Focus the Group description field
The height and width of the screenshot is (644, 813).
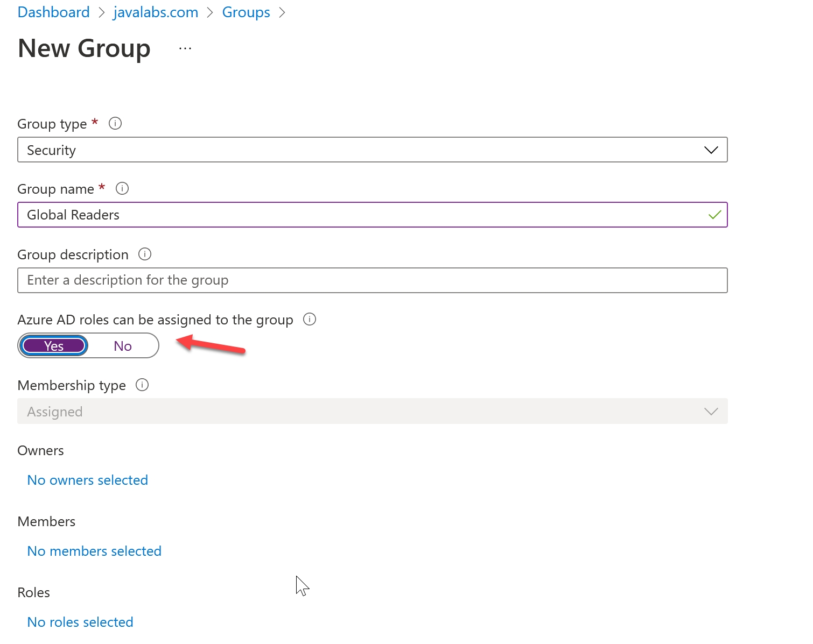click(x=373, y=280)
